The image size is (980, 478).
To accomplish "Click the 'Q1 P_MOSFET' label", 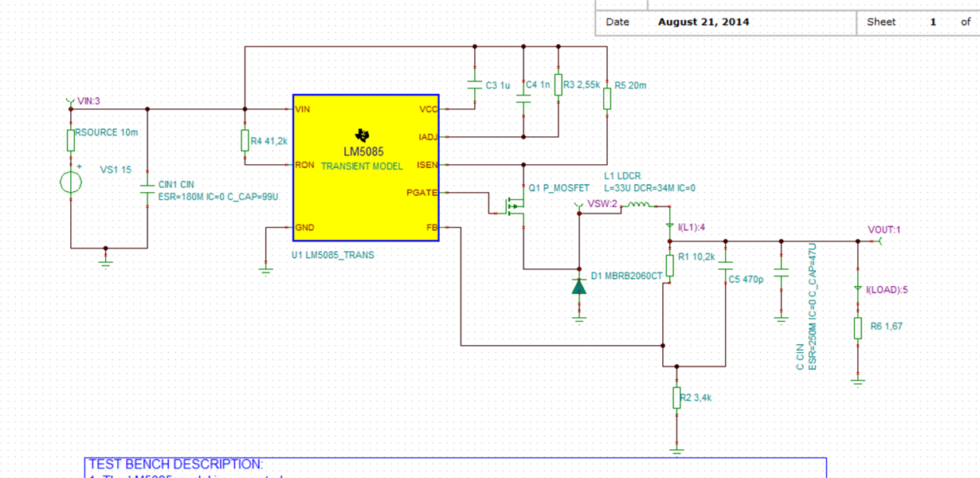I will [x=559, y=189].
